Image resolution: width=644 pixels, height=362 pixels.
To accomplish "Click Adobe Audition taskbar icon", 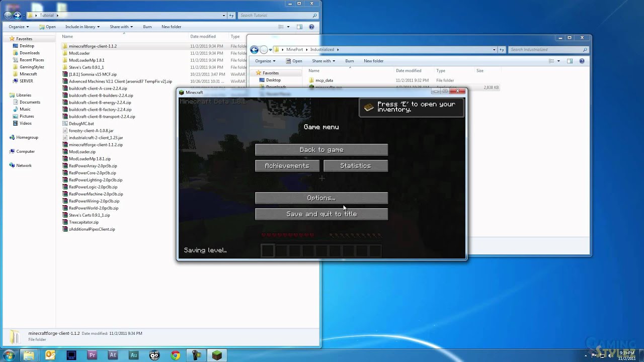I will pyautogui.click(x=134, y=355).
